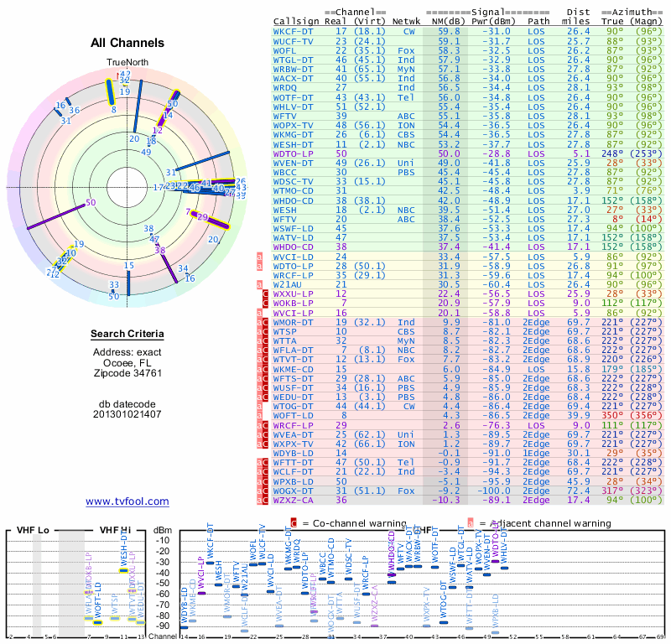The height and width of the screenshot is (644, 671).
Task: Click the Zipcode 34761 text
Action: pos(127,373)
